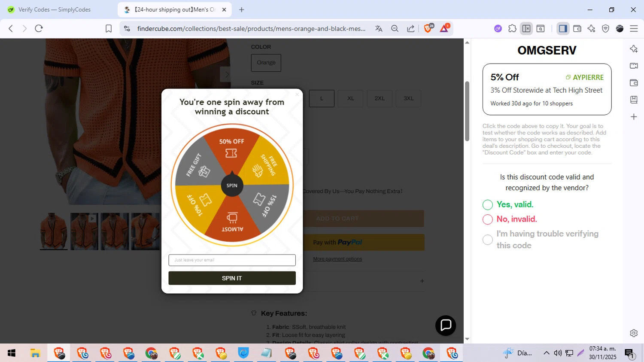
Task: Open the notification center icon
Action: [x=630, y=353]
